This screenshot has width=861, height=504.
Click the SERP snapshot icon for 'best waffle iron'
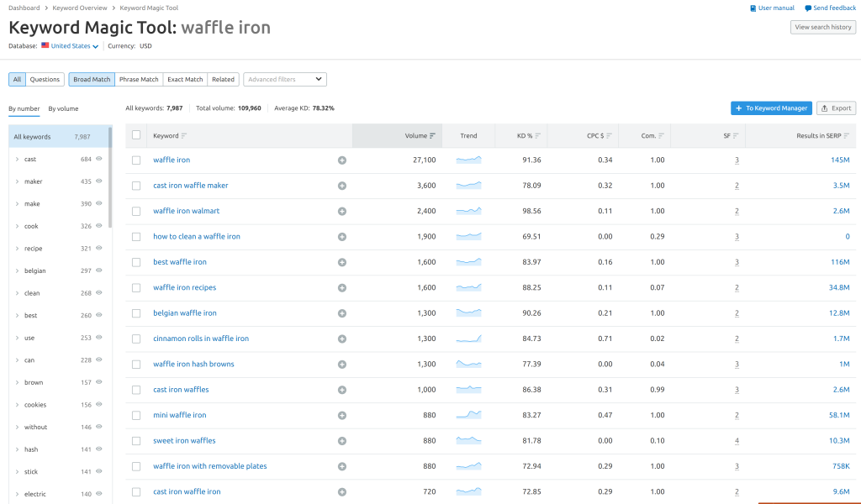pyautogui.click(x=737, y=262)
